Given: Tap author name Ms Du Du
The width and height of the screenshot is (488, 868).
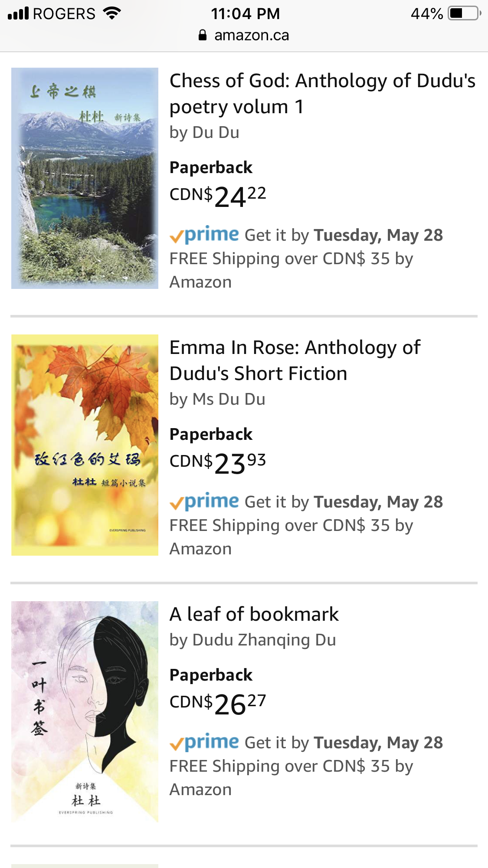Looking at the screenshot, I should (229, 400).
